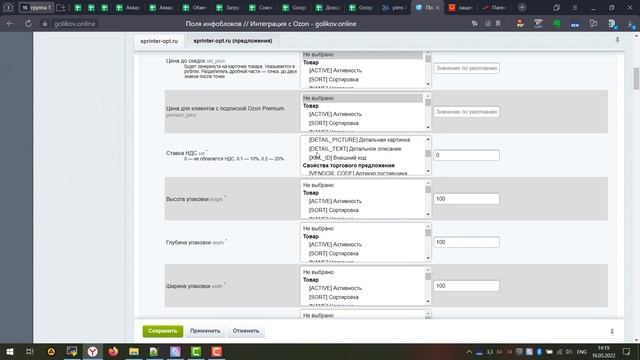Click the lock icon beside golikov.online
This screenshot has width=640, height=360.
45,24
